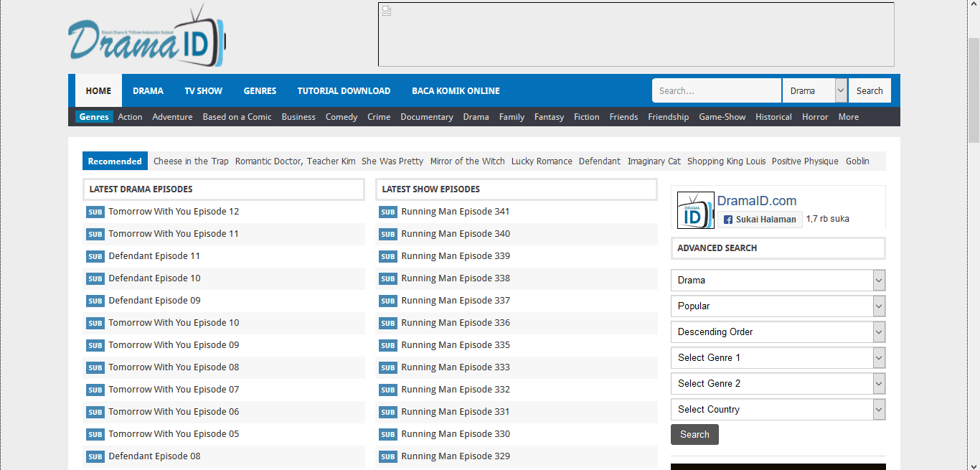
Task: Open the Drama dropdown in Advanced Search
Action: pyautogui.click(x=778, y=281)
